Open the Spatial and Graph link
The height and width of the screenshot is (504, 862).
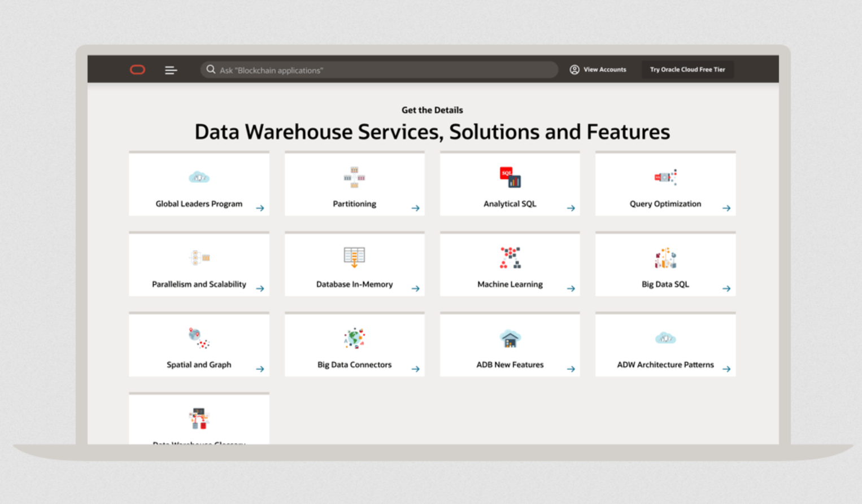199,365
